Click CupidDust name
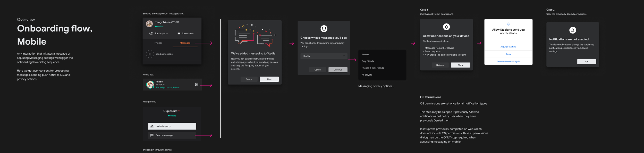The width and height of the screenshot is (644, 153). (x=170, y=111)
